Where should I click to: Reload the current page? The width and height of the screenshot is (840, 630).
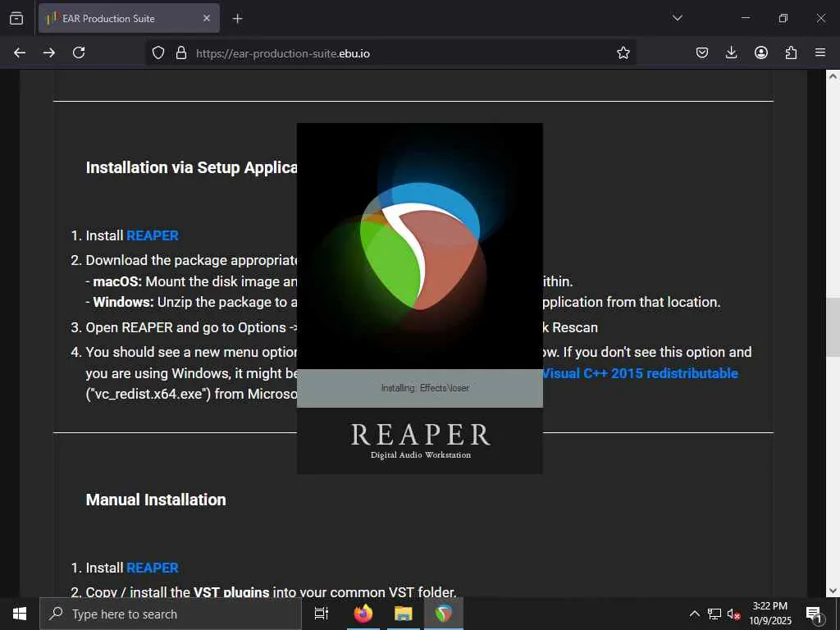pos(79,52)
